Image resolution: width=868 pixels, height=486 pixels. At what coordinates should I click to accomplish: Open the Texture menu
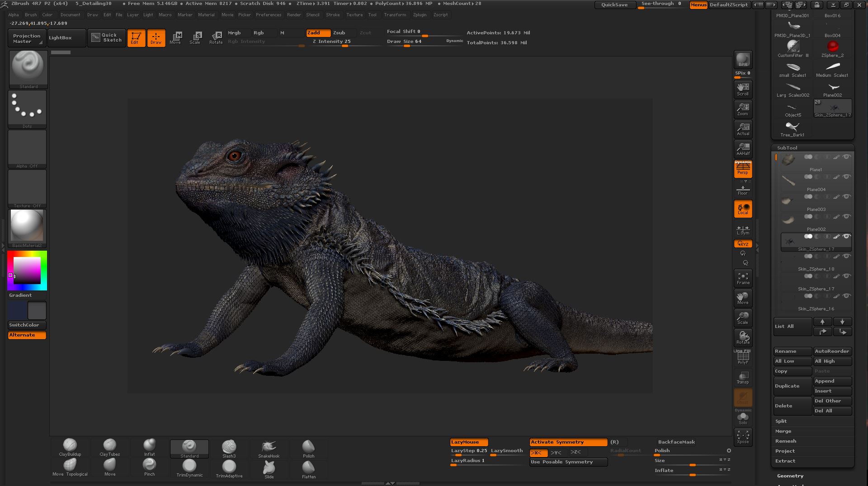[354, 14]
